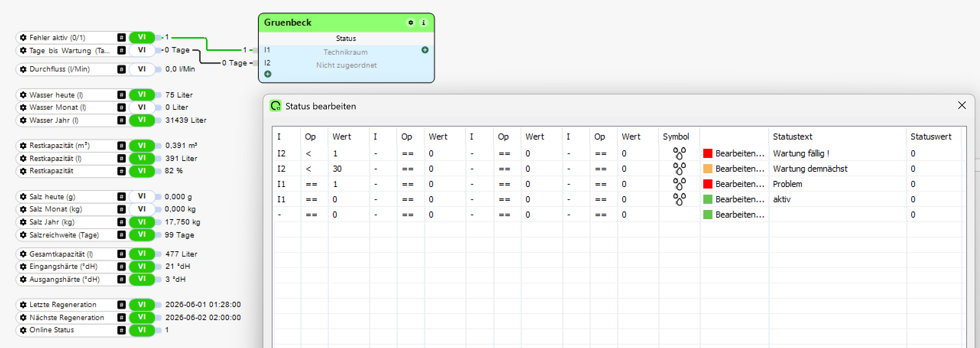Viewport: 980px width, 348px height.
Task: Open the Gruenbeck block settings gear
Action: click(x=411, y=23)
